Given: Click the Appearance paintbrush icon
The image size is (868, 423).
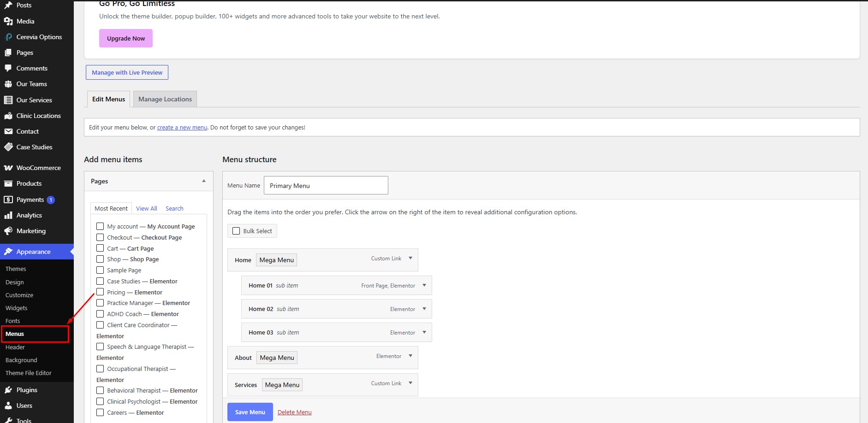Looking at the screenshot, I should coord(8,252).
